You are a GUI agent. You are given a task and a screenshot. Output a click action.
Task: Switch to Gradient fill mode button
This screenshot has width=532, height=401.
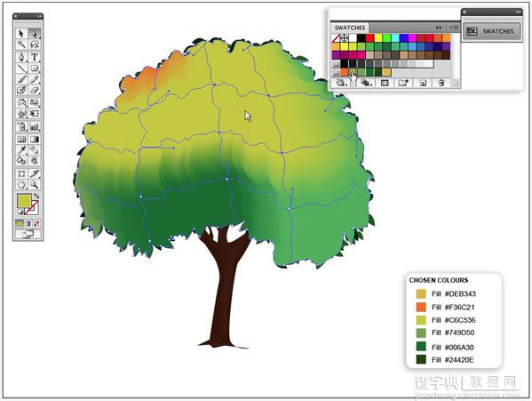[x=28, y=223]
